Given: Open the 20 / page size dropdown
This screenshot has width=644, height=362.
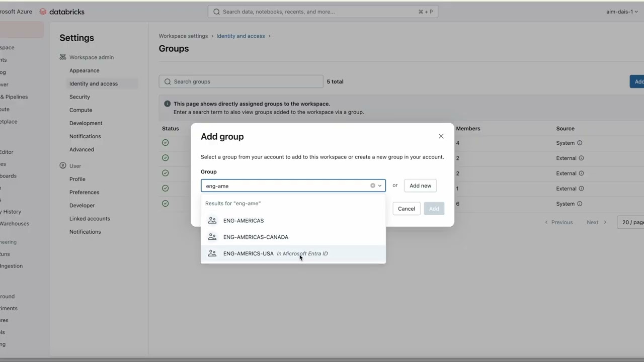Looking at the screenshot, I should 632,222.
